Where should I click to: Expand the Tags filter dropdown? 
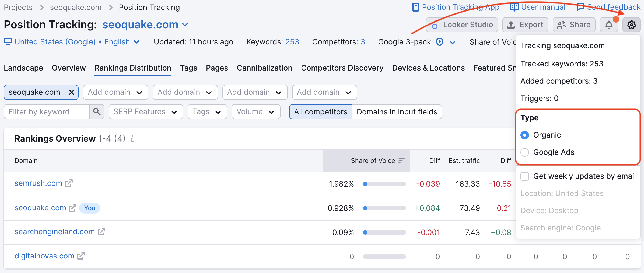(207, 112)
